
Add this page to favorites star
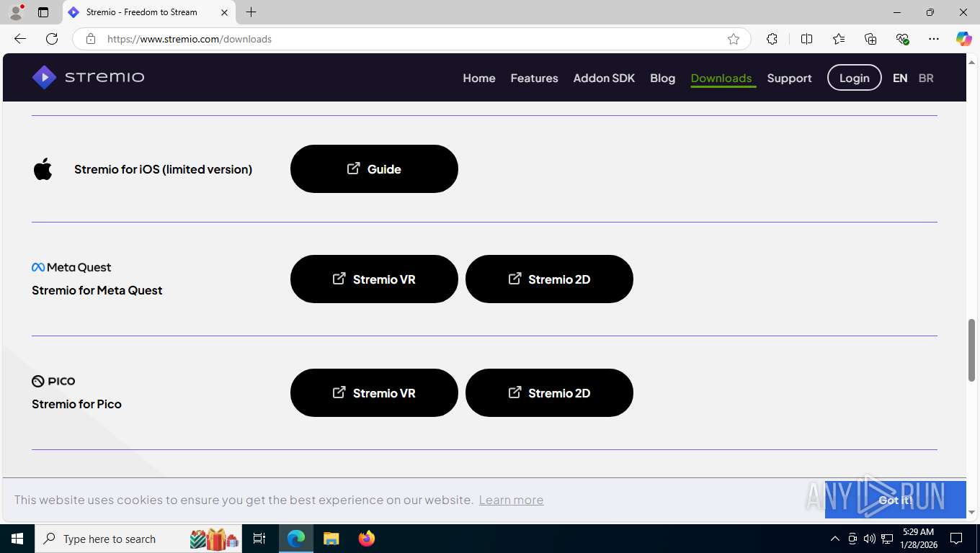734,39
